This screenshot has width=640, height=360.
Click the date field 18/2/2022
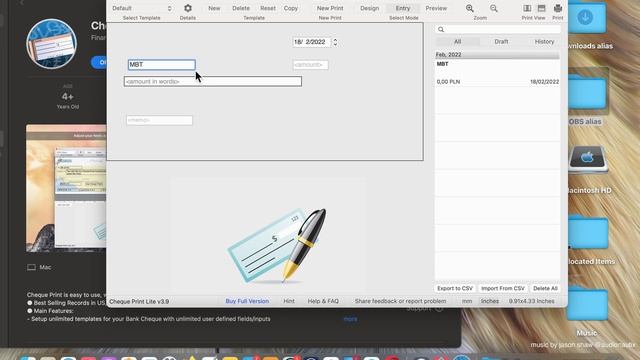[311, 42]
